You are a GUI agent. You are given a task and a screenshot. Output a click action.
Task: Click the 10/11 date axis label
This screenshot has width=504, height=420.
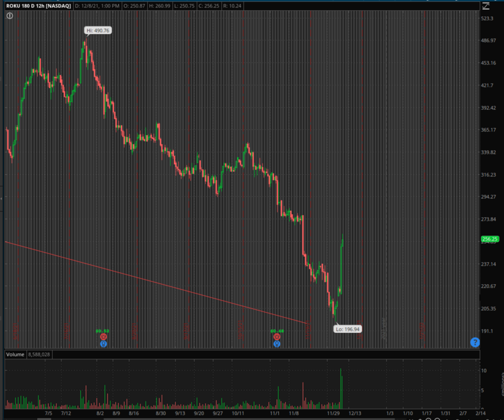point(238,413)
